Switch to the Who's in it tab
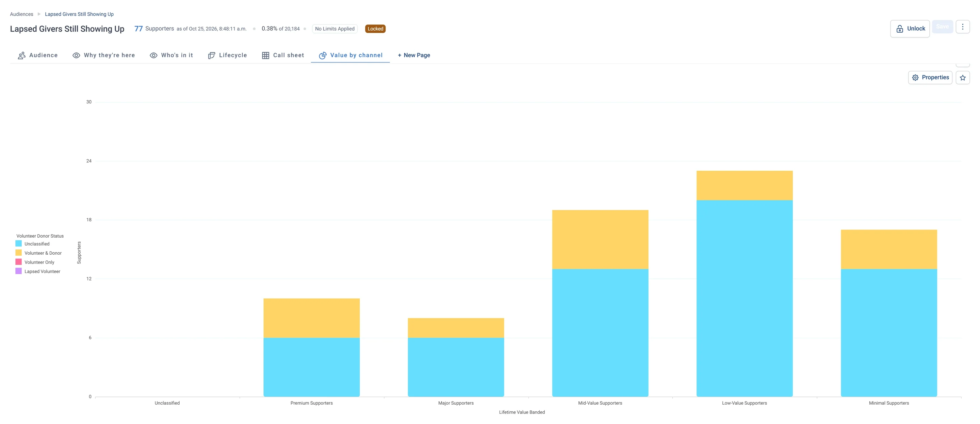Screen dimensions: 980x424 pyautogui.click(x=171, y=55)
